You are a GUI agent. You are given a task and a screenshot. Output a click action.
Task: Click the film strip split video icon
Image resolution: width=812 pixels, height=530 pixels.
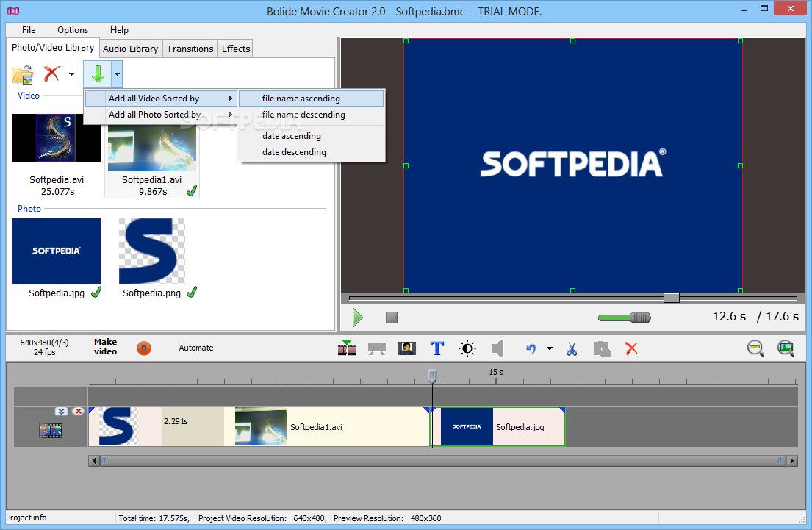[347, 348]
